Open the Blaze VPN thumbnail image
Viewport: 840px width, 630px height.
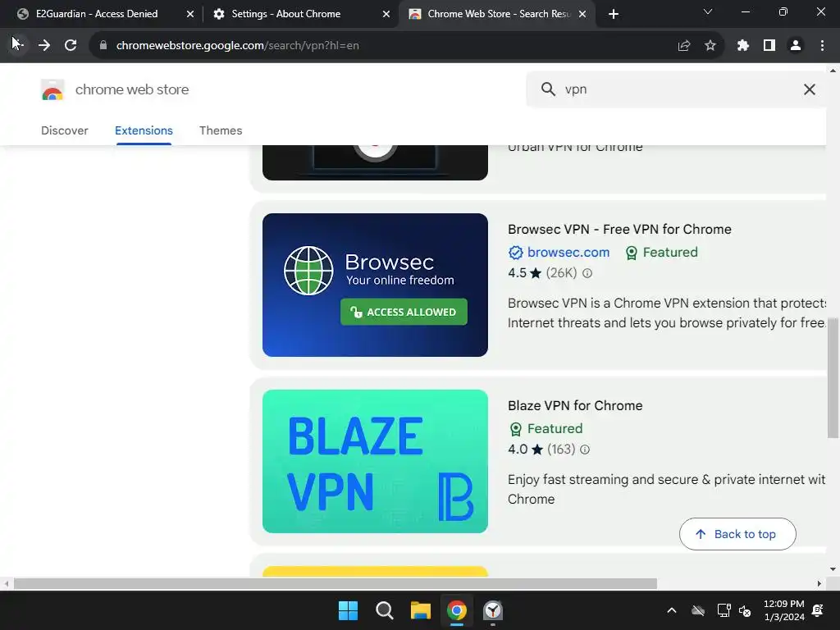(375, 461)
